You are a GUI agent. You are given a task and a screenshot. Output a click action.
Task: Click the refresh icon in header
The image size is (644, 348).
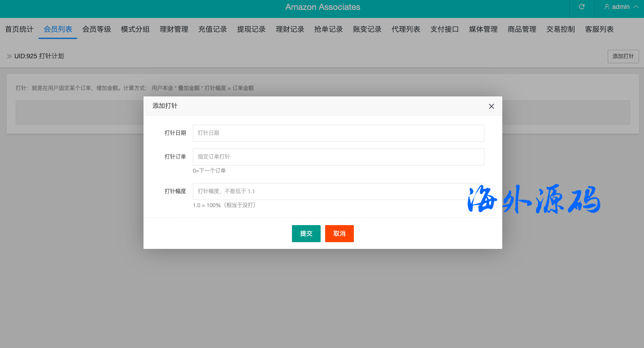pyautogui.click(x=582, y=7)
